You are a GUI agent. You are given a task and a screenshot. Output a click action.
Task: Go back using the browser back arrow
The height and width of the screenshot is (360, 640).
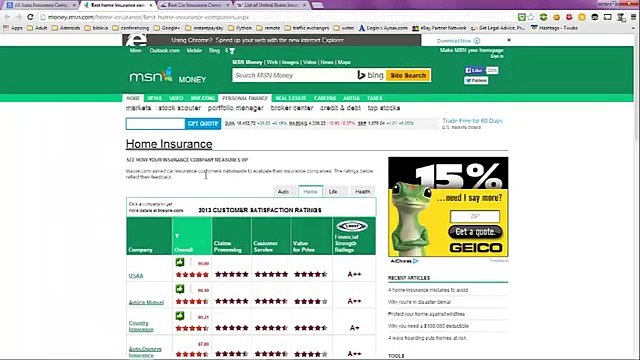[7, 17]
